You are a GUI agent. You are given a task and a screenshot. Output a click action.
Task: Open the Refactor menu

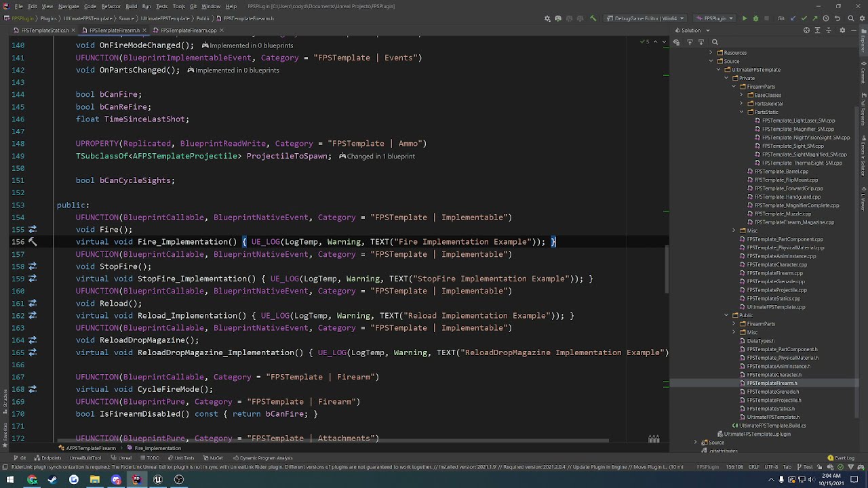pos(111,6)
